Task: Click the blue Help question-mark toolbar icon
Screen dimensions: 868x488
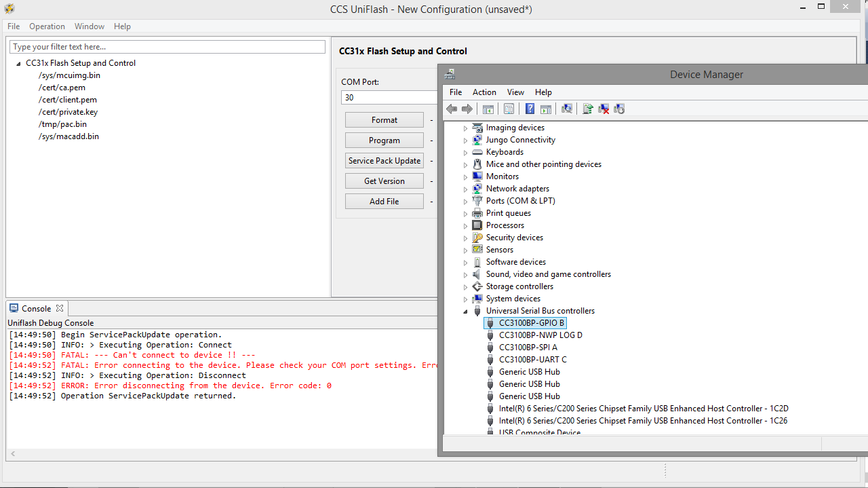Action: point(530,109)
